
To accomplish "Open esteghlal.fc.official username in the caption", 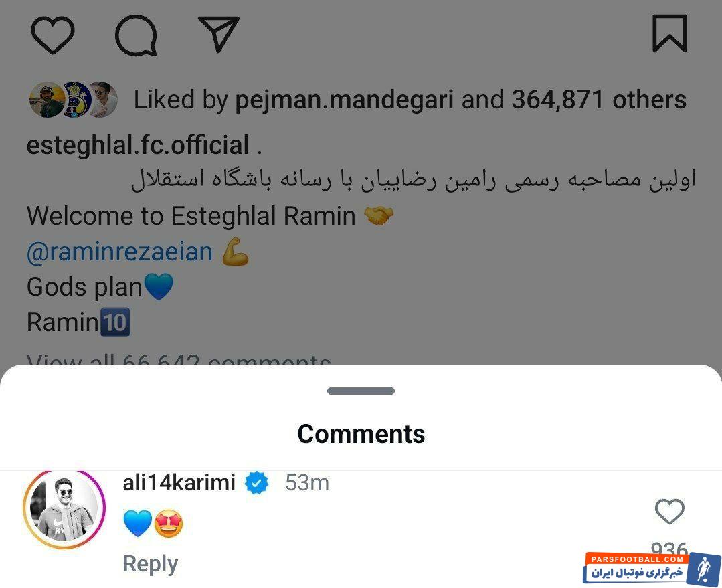I will (138, 145).
